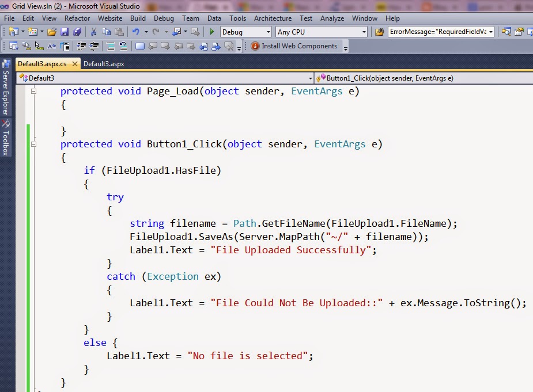
Task: Collapse the Button1_Click method region
Action: pyautogui.click(x=35, y=144)
